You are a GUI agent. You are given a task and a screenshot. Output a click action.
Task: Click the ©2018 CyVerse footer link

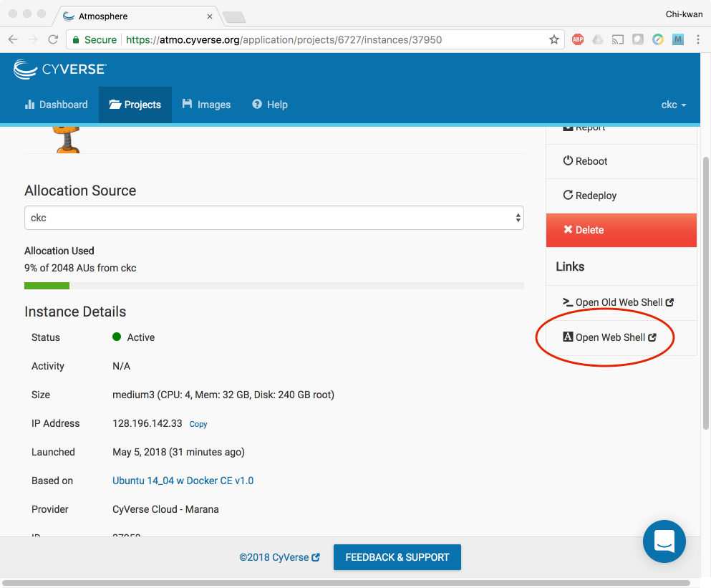tap(279, 558)
